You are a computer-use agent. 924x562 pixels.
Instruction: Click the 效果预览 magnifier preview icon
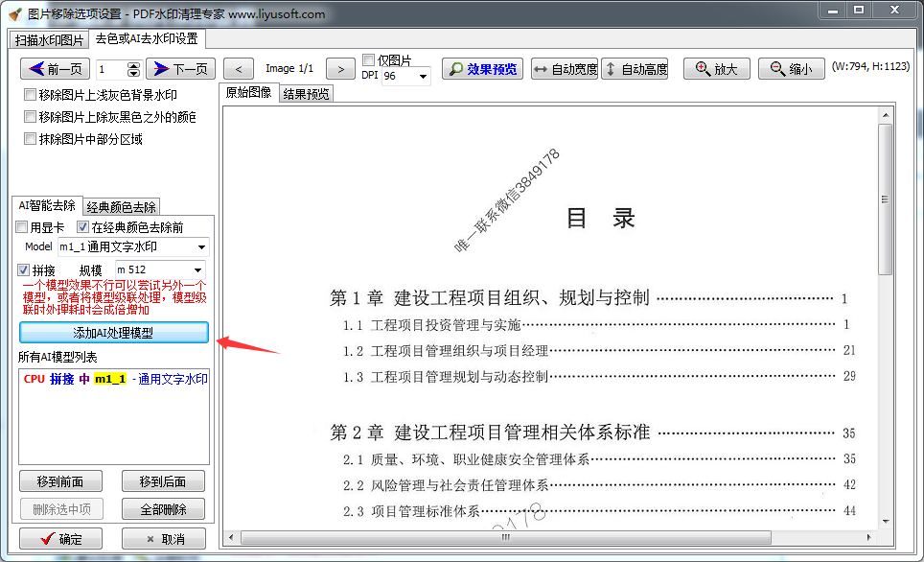(x=458, y=68)
